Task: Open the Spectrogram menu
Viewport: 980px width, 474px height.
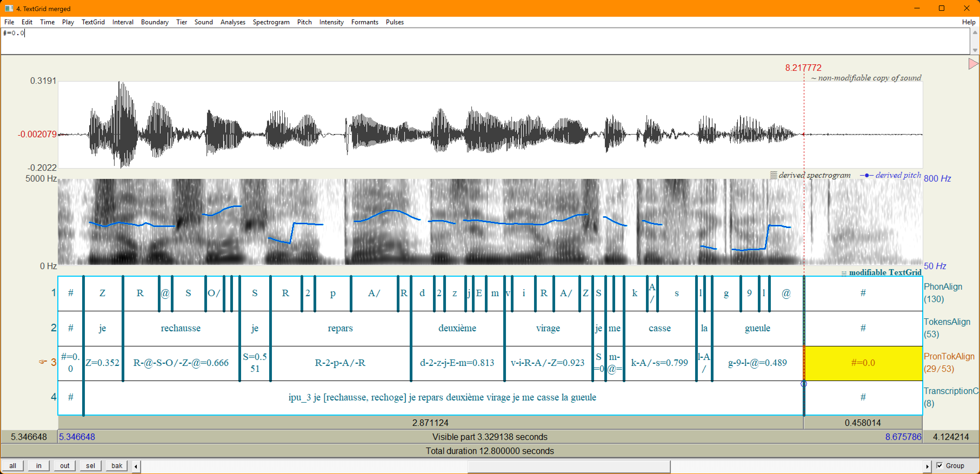Action: click(x=271, y=22)
